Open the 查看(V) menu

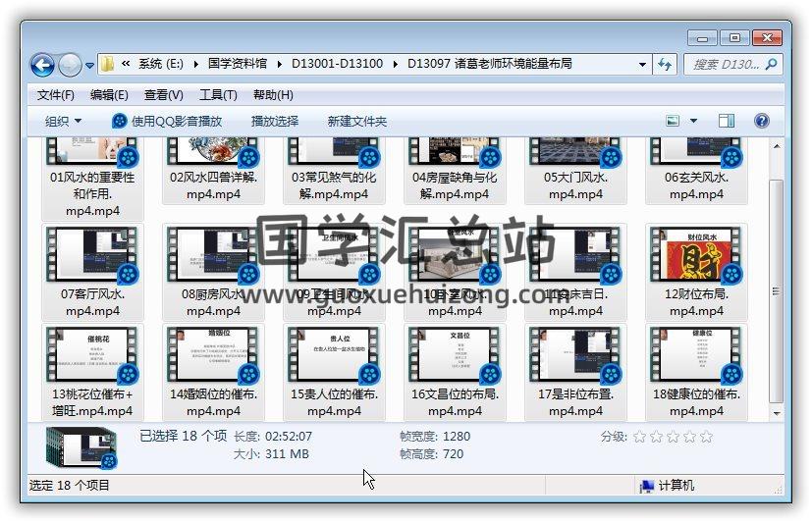(163, 94)
